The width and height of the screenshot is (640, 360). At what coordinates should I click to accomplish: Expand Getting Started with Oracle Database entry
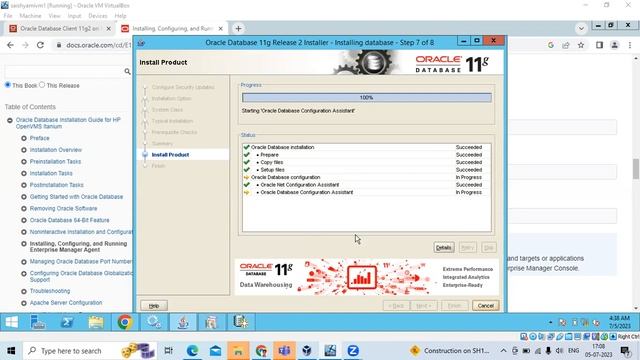[24, 197]
